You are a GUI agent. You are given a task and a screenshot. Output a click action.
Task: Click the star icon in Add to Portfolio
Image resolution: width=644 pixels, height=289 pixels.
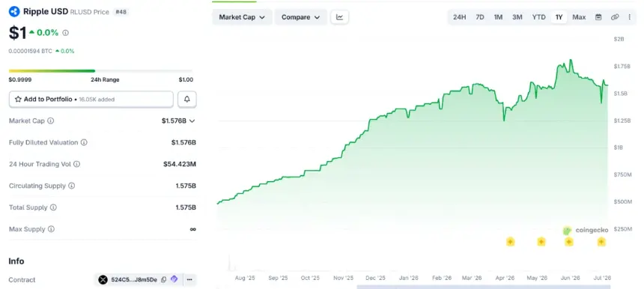[18, 100]
